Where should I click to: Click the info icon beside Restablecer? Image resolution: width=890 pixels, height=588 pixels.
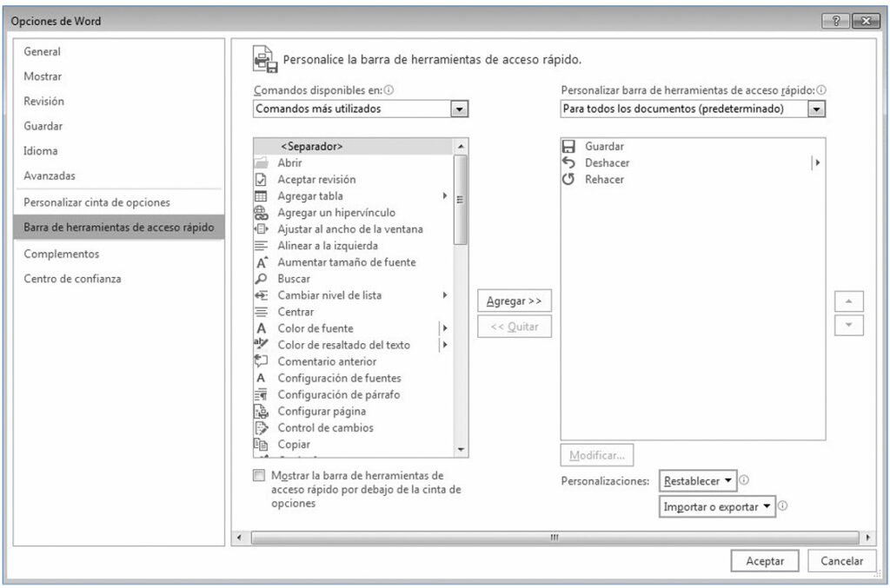click(744, 479)
